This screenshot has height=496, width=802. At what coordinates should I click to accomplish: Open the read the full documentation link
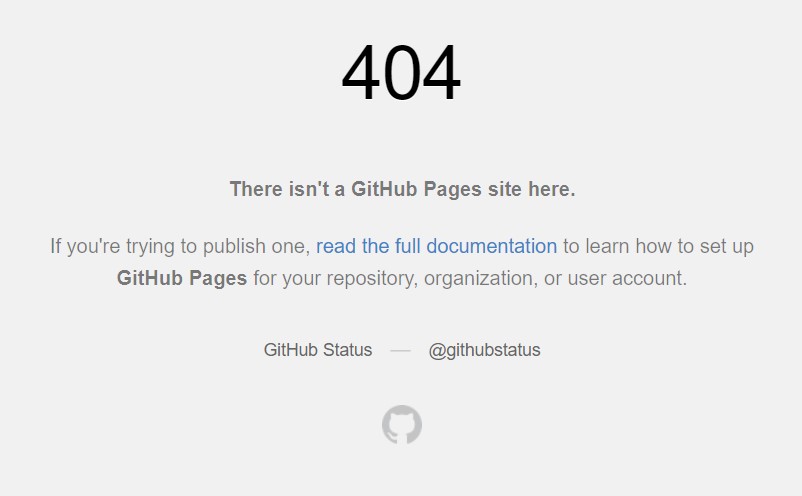(x=436, y=246)
